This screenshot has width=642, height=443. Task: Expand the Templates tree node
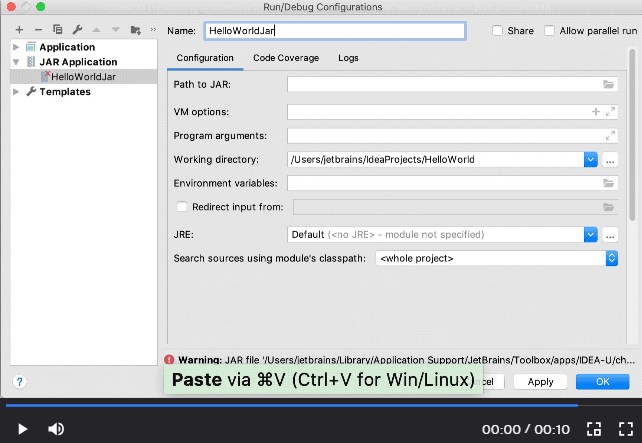[x=16, y=92]
